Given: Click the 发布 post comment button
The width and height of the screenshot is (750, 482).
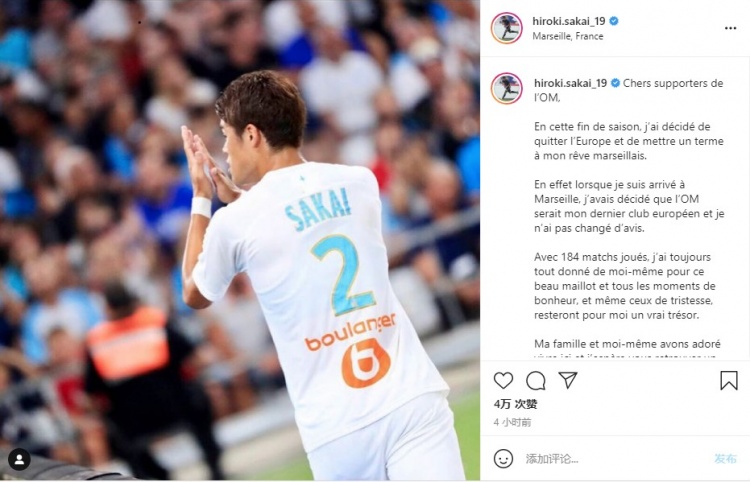Looking at the screenshot, I should 725,459.
